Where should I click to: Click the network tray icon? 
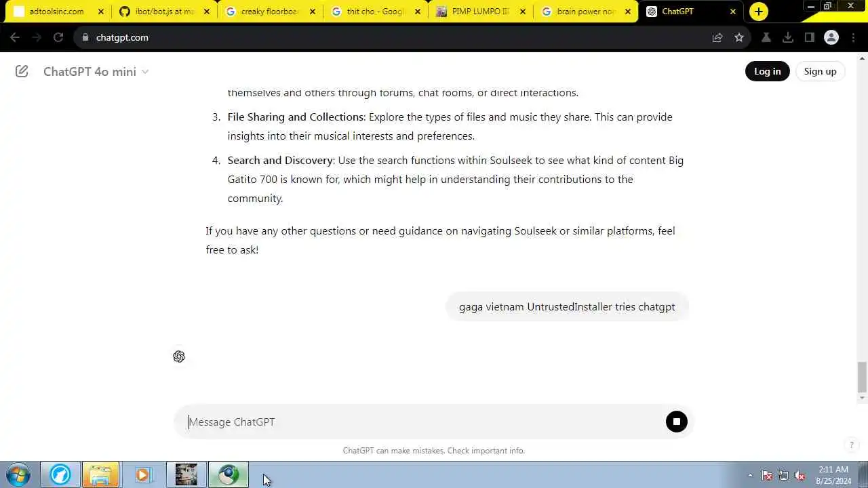(x=783, y=475)
